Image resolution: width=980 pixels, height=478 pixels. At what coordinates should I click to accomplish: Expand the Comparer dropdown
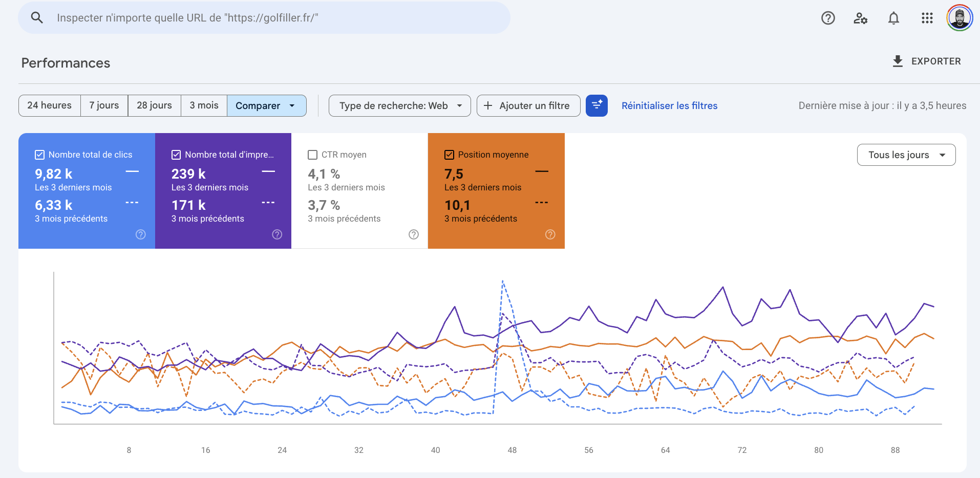coord(267,105)
